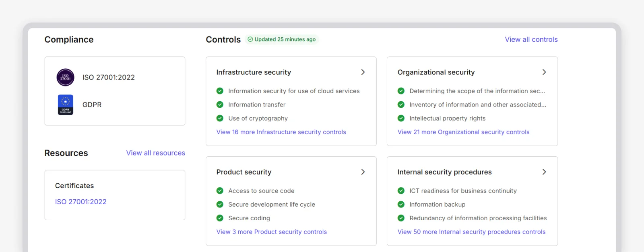The width and height of the screenshot is (644, 252).
Task: Expand Internal security procedures chevron arrow
Action: [544, 172]
